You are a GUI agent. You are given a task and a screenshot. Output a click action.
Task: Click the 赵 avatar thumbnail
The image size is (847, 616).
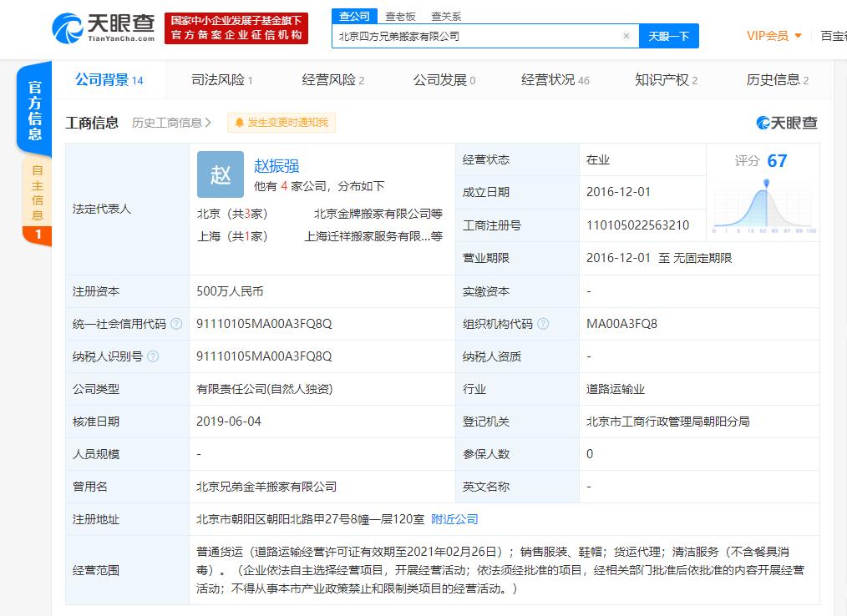click(221, 174)
